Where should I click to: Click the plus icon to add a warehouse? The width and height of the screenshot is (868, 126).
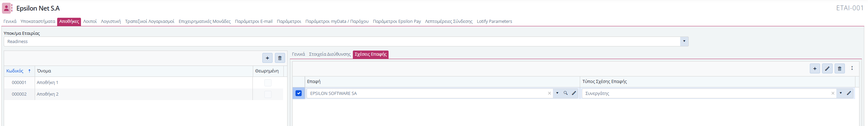coord(267,58)
